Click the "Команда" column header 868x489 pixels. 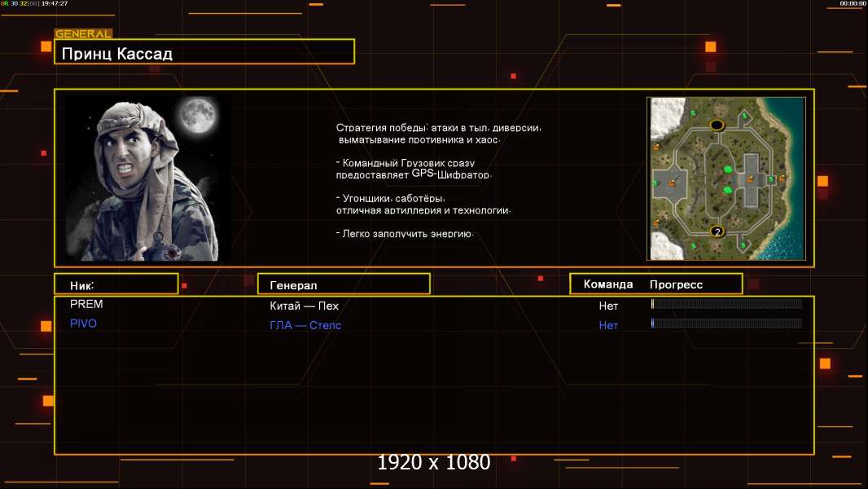pyautogui.click(x=607, y=284)
